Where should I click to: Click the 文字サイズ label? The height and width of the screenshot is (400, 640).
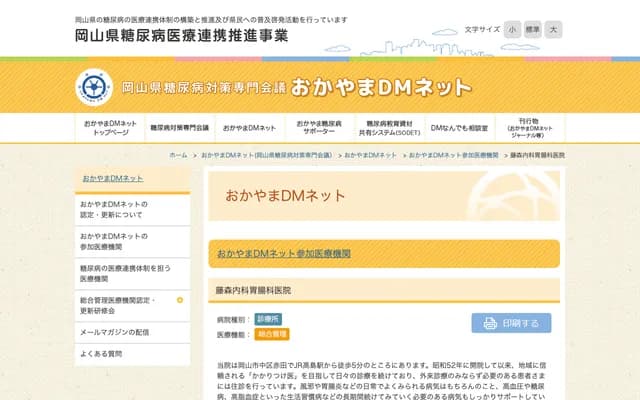(x=482, y=29)
